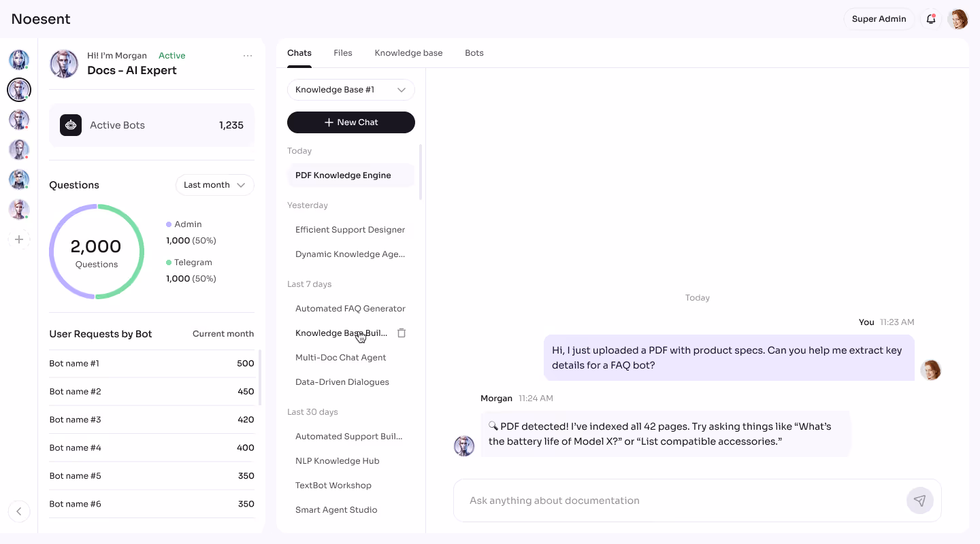
Task: Open Morgan's options with the three-dot menu
Action: pyautogui.click(x=248, y=55)
